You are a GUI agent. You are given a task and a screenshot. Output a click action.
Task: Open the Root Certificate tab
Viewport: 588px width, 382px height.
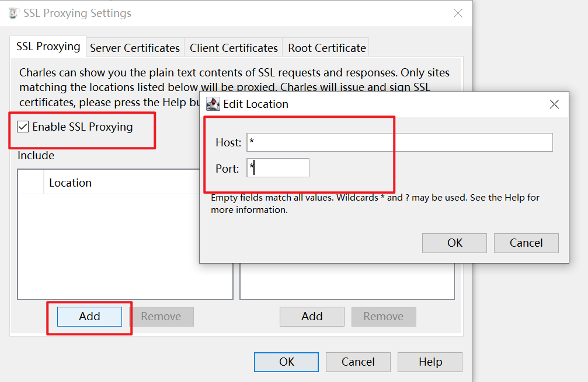(x=326, y=48)
